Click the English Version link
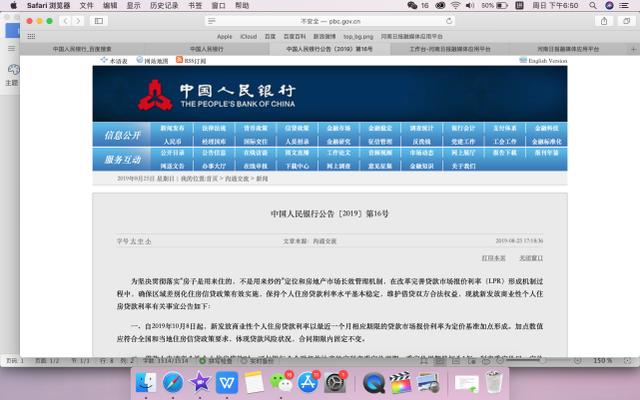Viewport: 640px width, 400px height. (x=547, y=61)
